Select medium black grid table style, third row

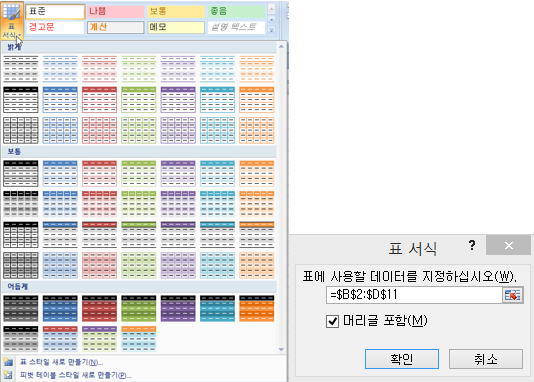click(21, 235)
